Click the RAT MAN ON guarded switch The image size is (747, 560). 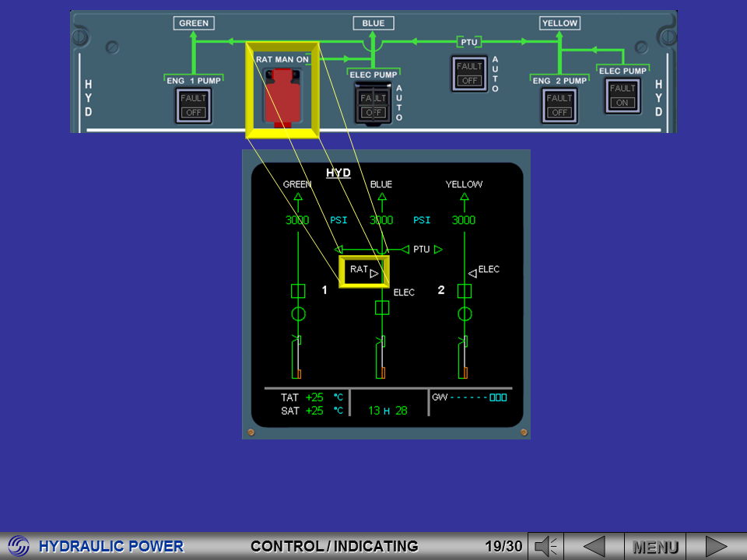tap(282, 93)
